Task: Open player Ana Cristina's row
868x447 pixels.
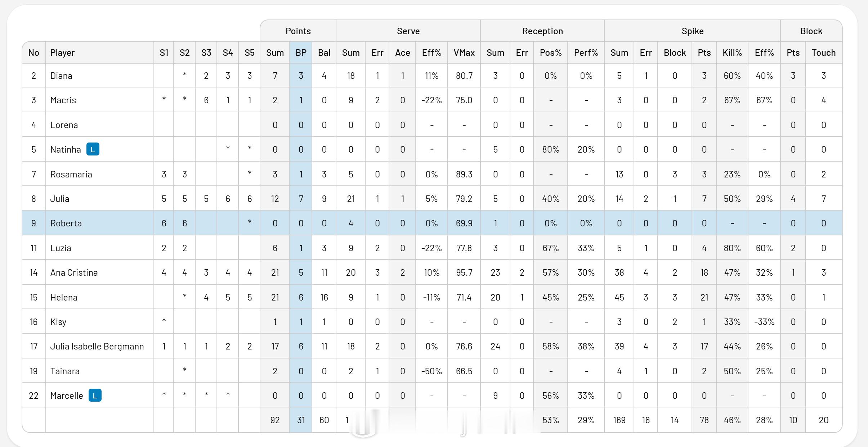Action: click(432, 272)
